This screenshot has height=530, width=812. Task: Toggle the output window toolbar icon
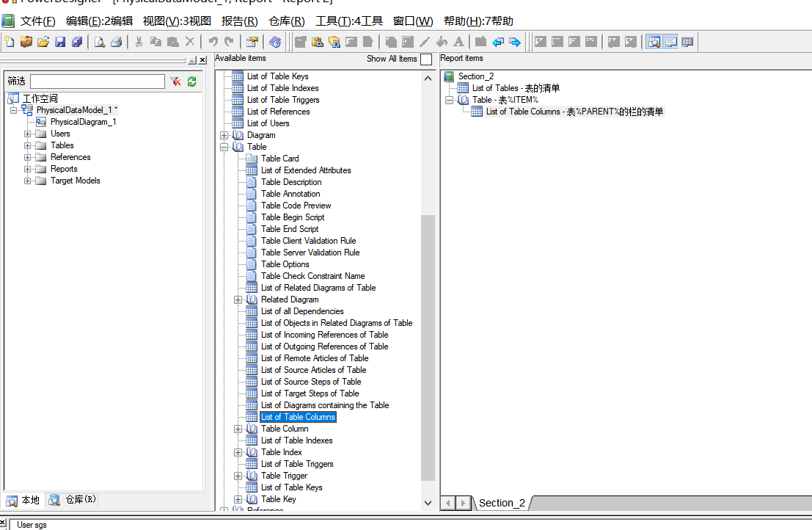pyautogui.click(x=670, y=42)
